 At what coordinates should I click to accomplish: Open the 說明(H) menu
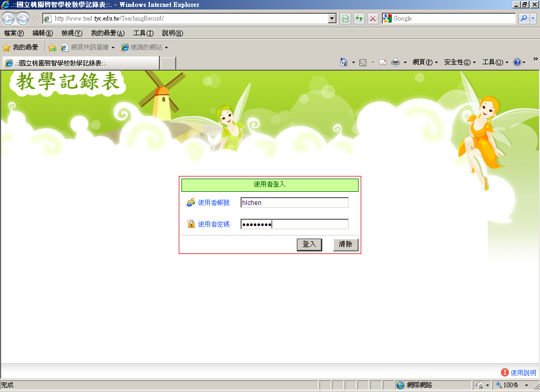click(172, 33)
